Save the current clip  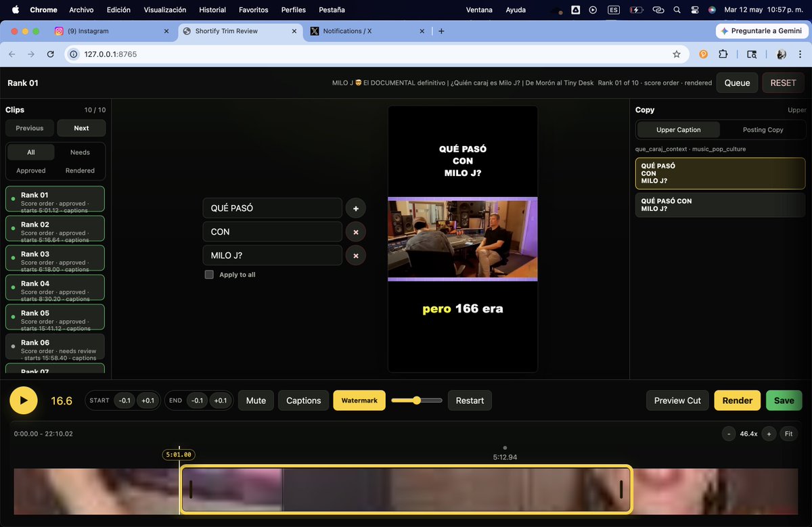tap(784, 400)
